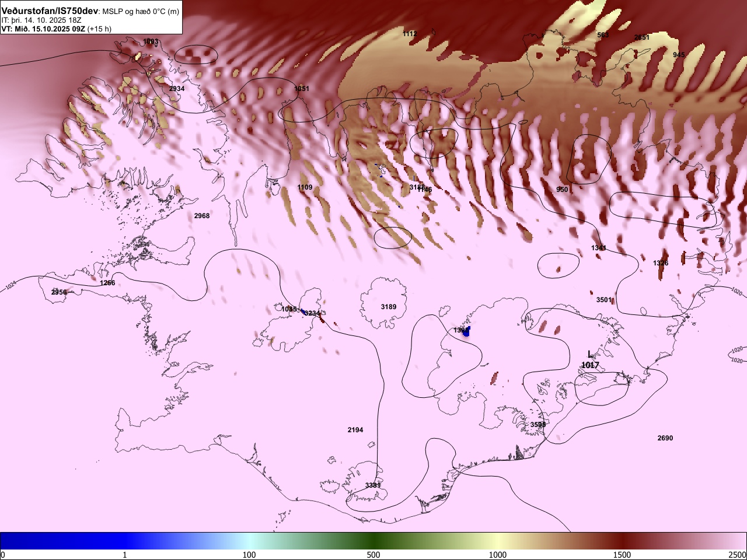Click the 2934 height value

point(176,89)
